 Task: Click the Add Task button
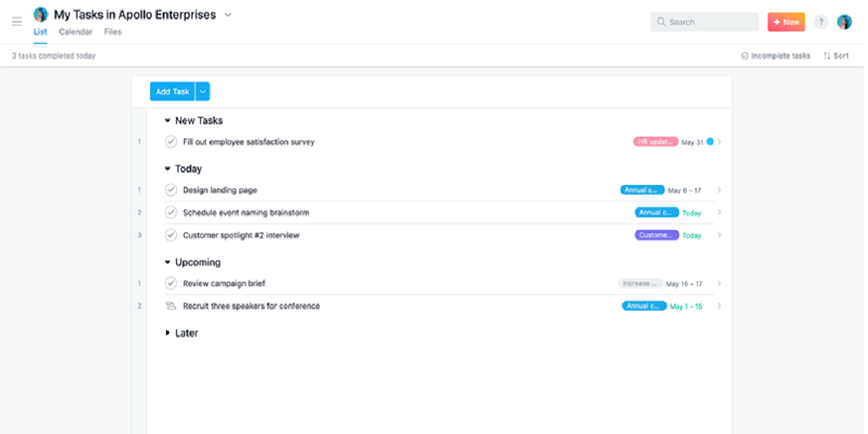point(172,92)
